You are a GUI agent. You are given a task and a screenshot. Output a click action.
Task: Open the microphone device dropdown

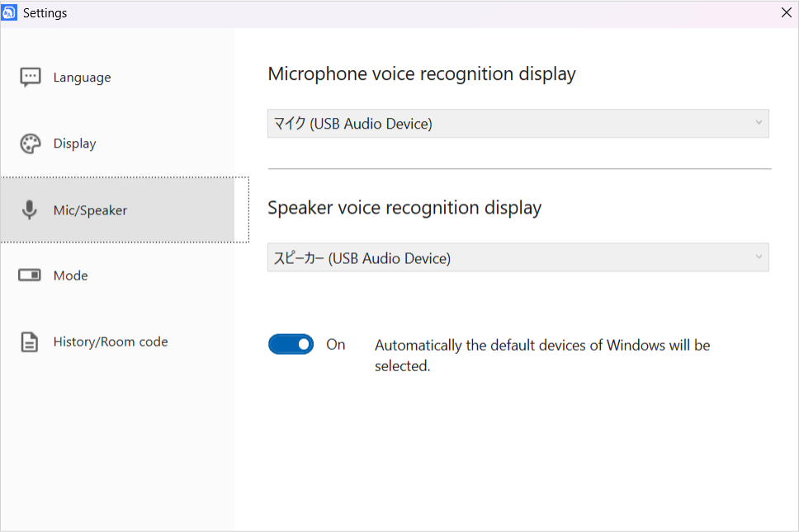pos(518,123)
